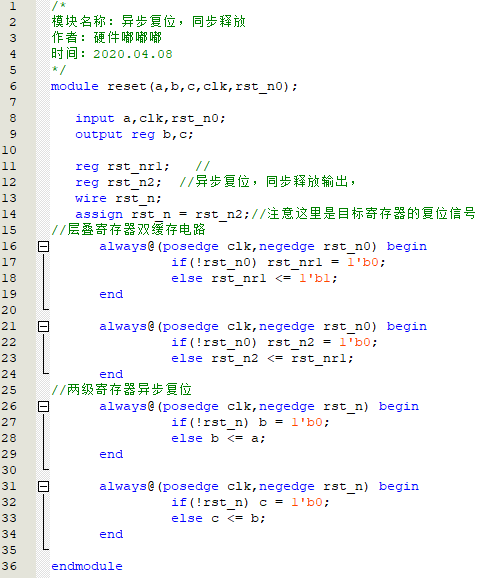Collapse the always block at line 21
The height and width of the screenshot is (578, 491).
pyautogui.click(x=43, y=326)
